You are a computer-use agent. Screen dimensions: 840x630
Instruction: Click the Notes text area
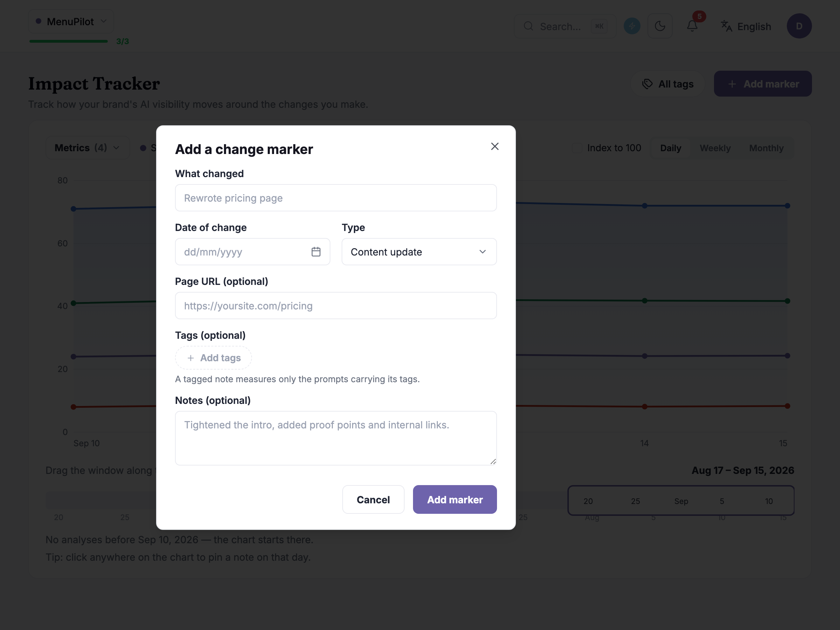click(336, 438)
